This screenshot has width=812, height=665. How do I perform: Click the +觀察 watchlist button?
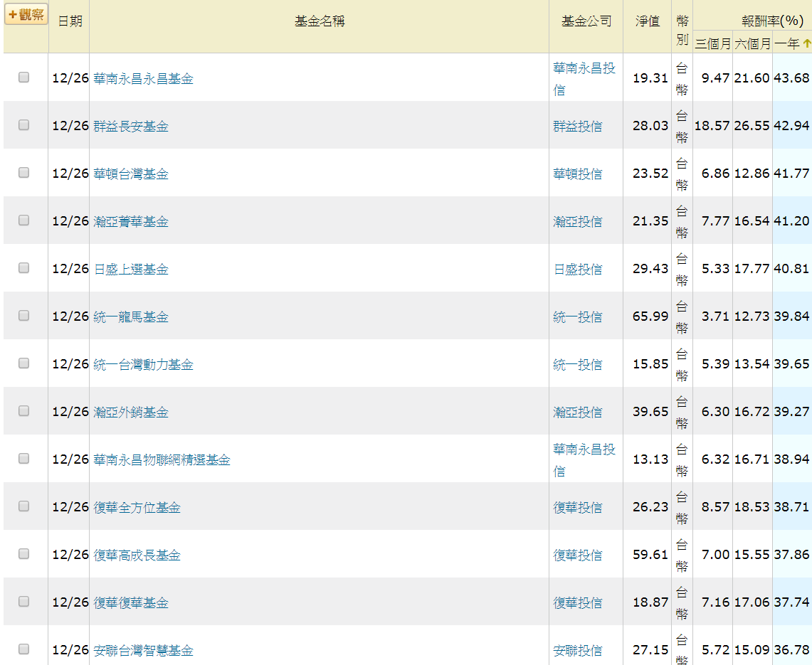pyautogui.click(x=26, y=15)
